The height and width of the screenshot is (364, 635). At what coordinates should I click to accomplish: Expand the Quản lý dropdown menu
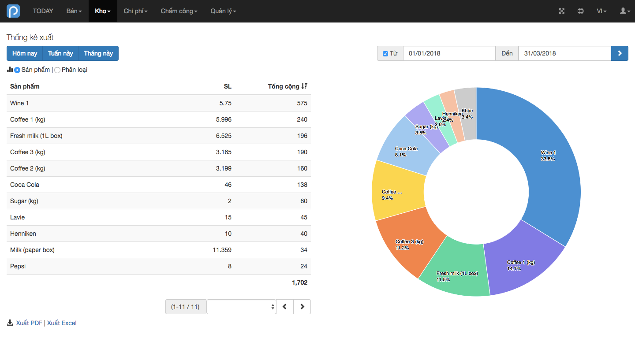223,11
